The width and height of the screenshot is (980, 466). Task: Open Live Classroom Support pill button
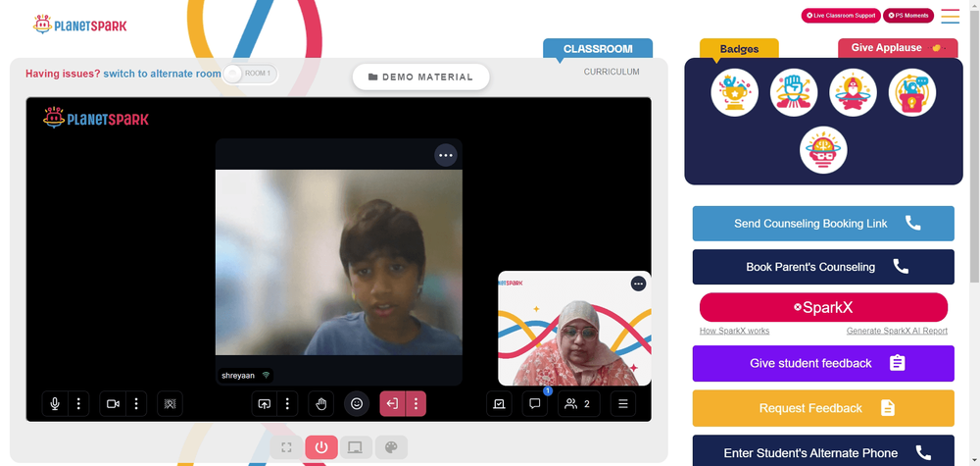[x=841, y=16]
